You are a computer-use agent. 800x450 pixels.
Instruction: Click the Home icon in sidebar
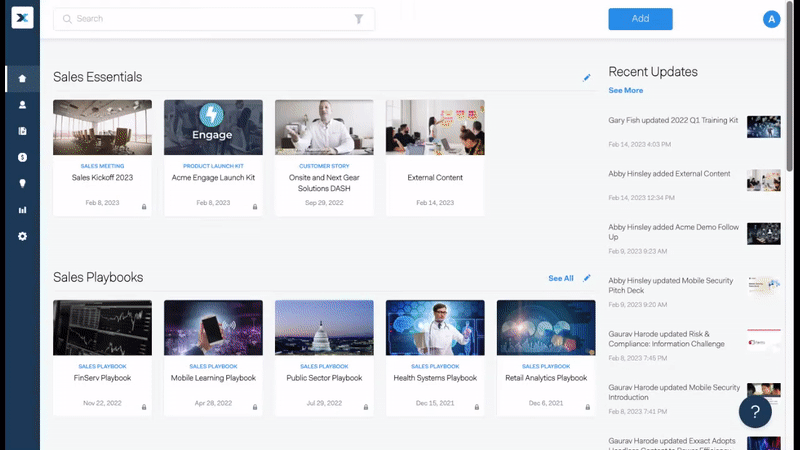coord(22,78)
